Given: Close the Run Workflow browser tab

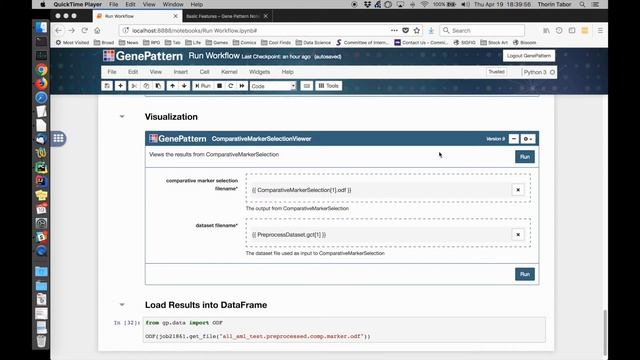Looking at the screenshot, I should tap(176, 16).
